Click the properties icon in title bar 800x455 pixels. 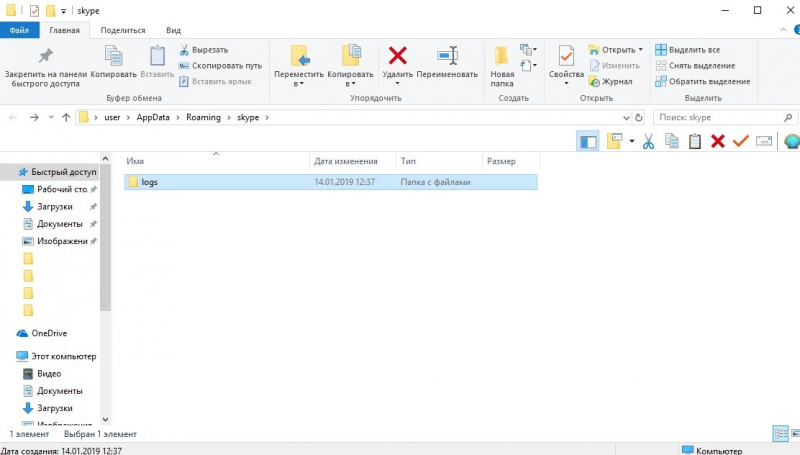34,11
